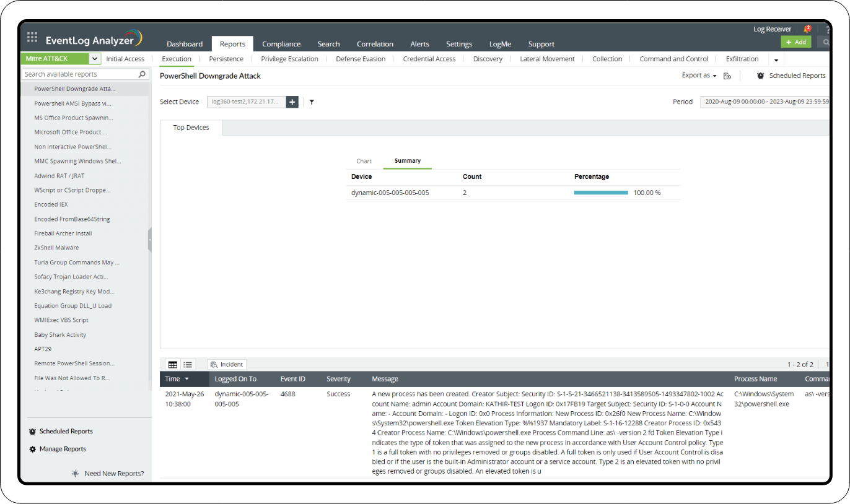Screen dimensions: 850x504
Task: Open the Log Receiver link
Action: (772, 29)
